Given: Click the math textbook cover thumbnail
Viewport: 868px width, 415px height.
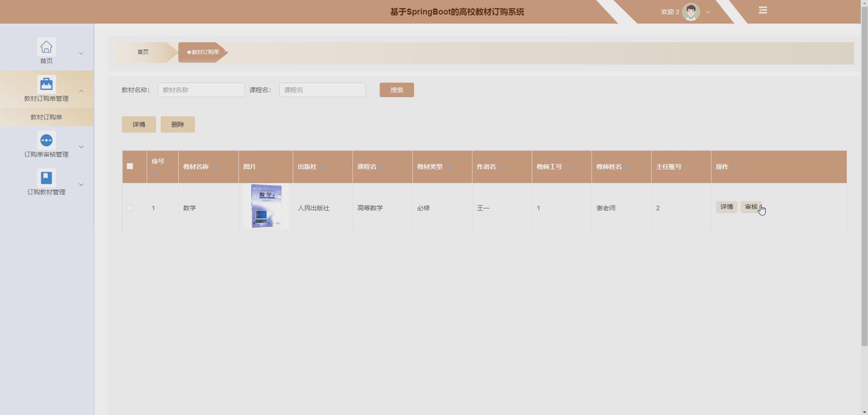Looking at the screenshot, I should click(266, 206).
